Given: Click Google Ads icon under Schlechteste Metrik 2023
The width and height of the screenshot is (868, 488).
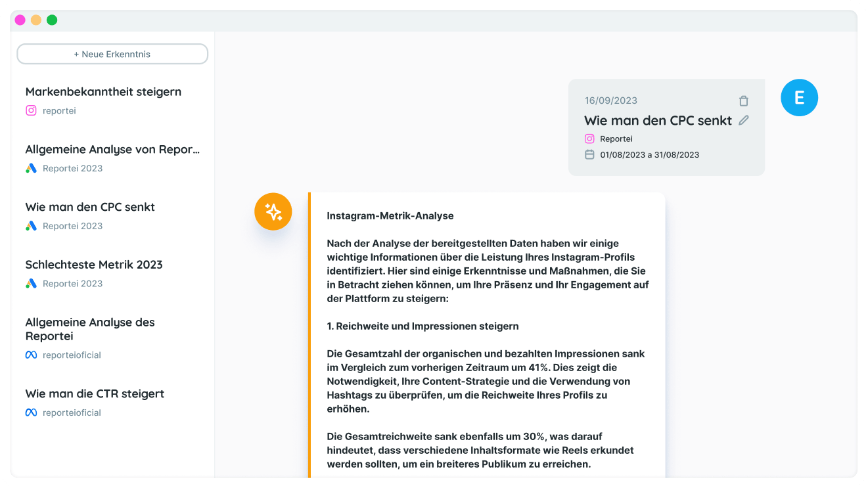Looking at the screenshot, I should 31,284.
